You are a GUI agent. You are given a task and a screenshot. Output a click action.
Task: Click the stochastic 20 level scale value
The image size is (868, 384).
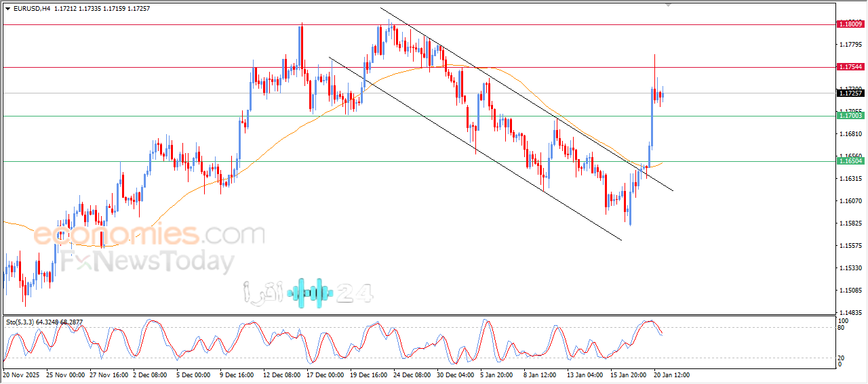pos(843,357)
